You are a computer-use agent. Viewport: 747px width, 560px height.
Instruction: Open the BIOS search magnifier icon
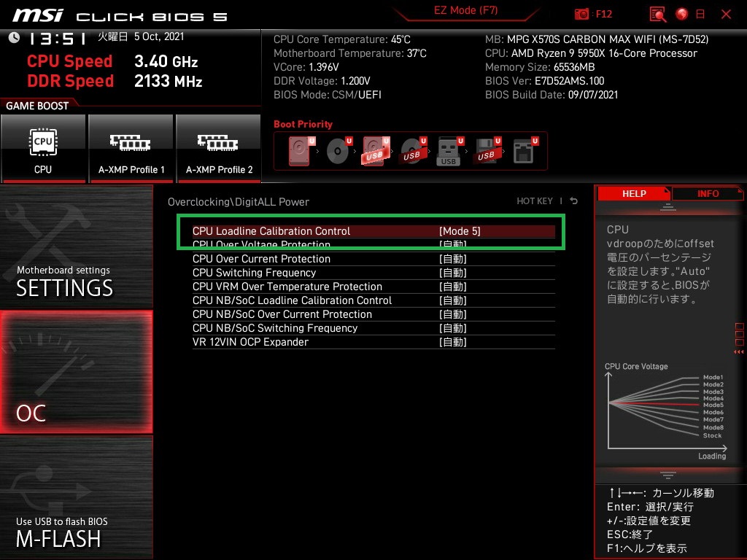point(658,15)
